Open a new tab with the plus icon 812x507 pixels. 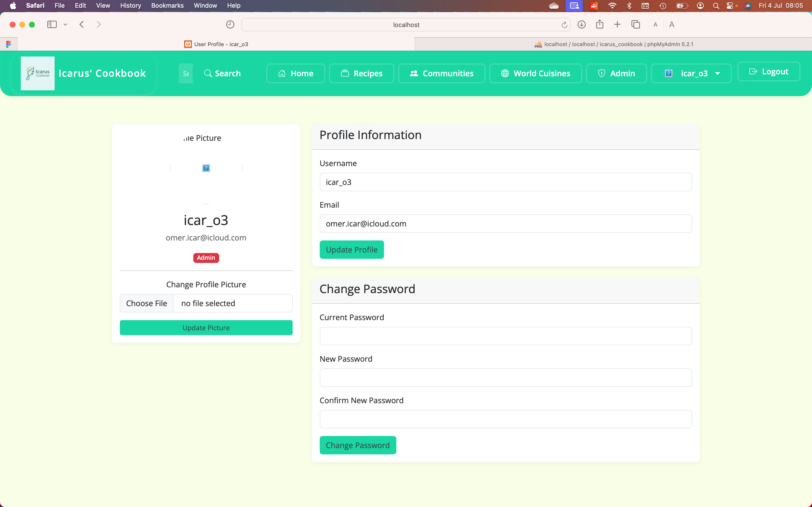[x=617, y=24]
